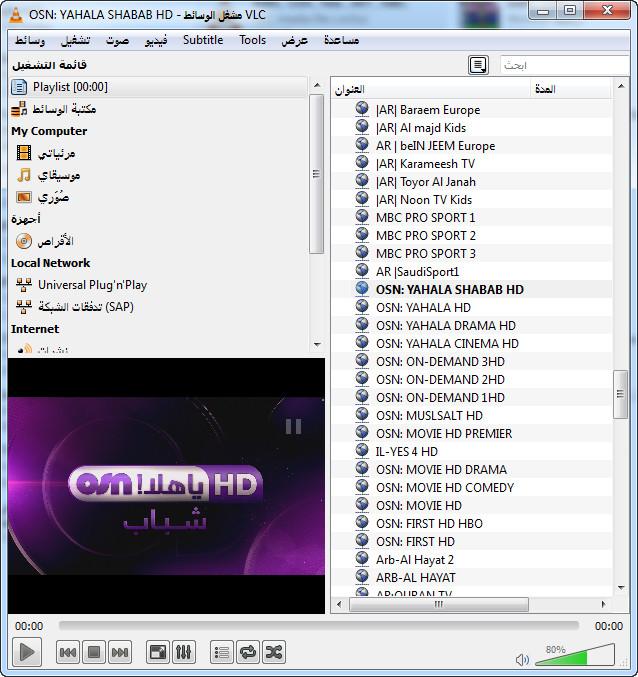Image resolution: width=638 pixels, height=677 pixels.
Task: Select OSN: MUSLSALT HD
Action: pos(472,416)
